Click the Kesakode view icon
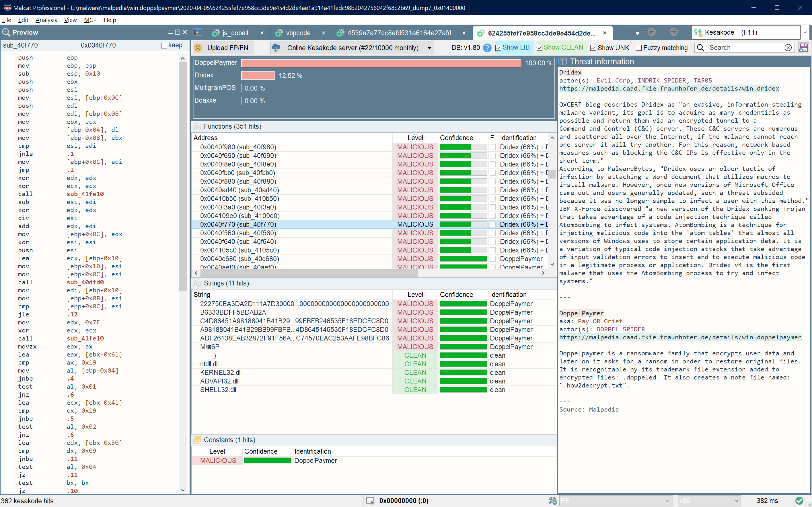 [698, 32]
